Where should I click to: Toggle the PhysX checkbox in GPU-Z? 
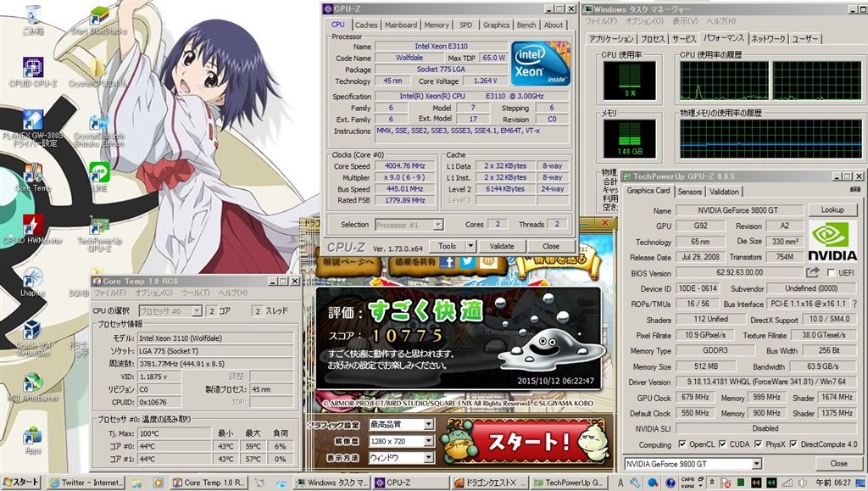[758, 444]
